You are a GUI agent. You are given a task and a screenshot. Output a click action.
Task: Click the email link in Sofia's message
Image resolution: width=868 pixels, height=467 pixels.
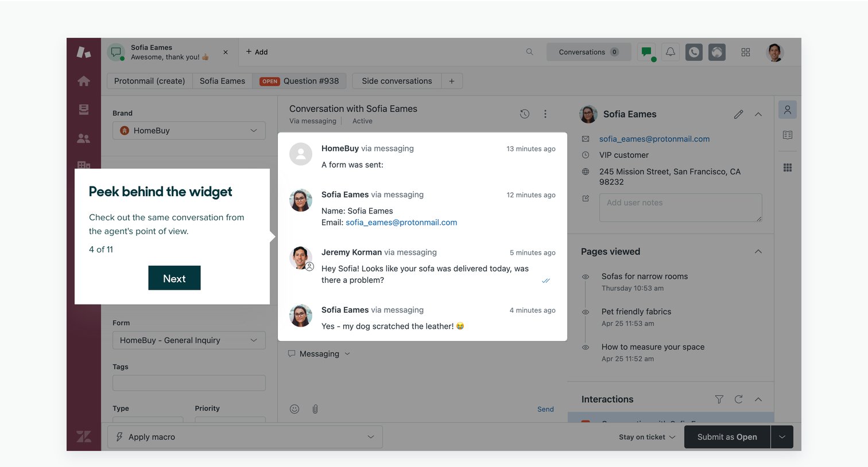[401, 223]
